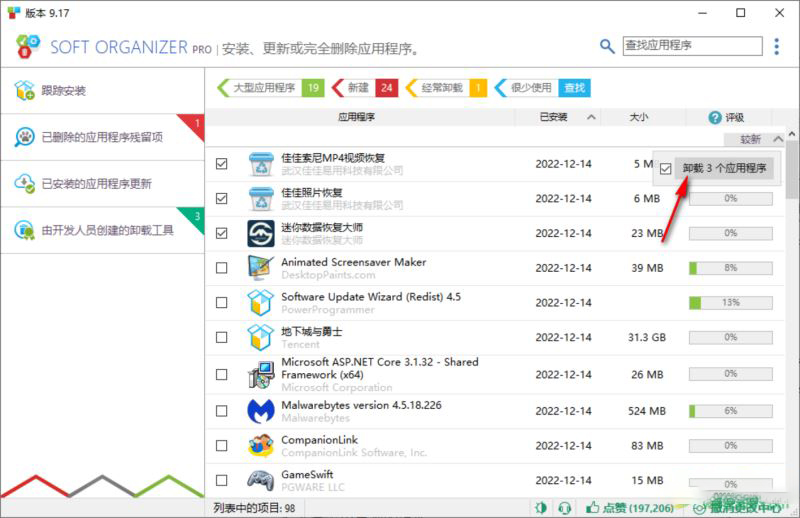Click the vertical scrollbar thumb
800x518 pixels.
792,171
